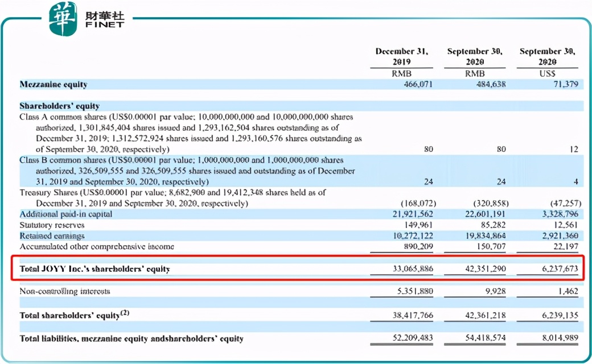Select 'Accumulated other comprehensive income' label
The width and height of the screenshot is (592, 364).
point(97,247)
